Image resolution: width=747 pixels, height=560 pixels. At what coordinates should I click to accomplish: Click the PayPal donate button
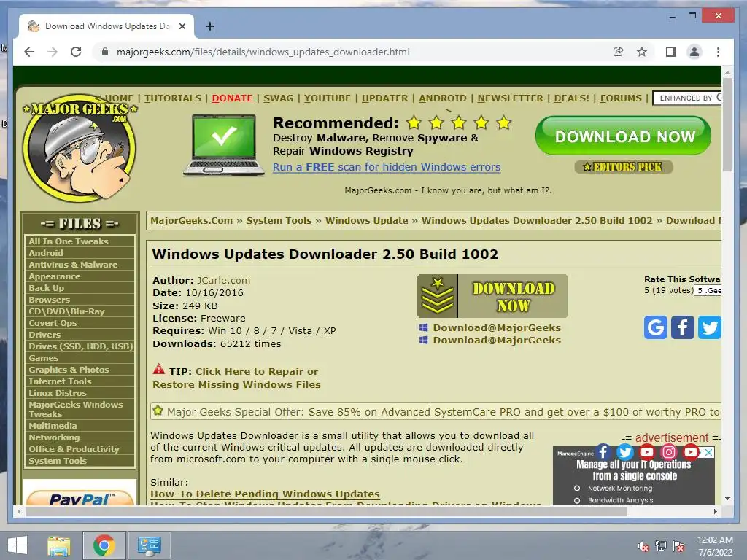click(80, 498)
